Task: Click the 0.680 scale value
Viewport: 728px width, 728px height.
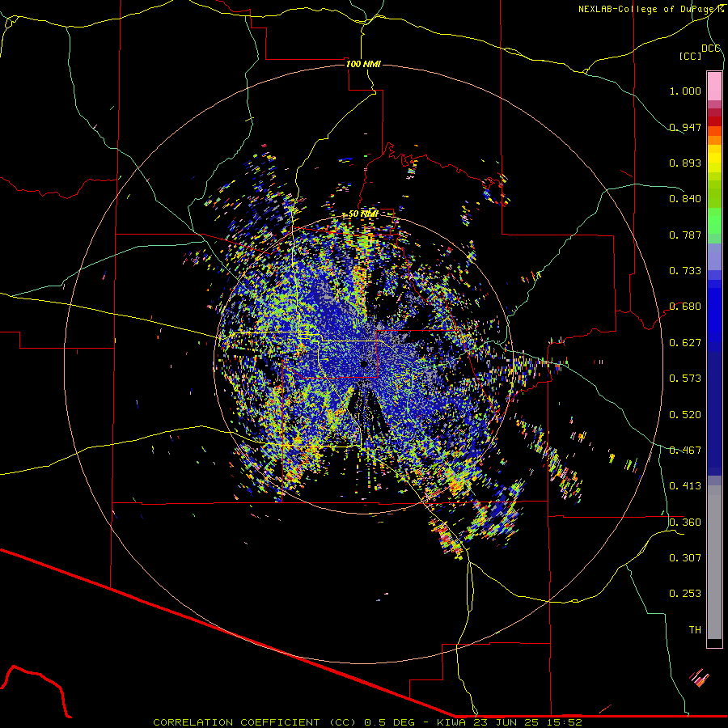Action: click(x=685, y=307)
